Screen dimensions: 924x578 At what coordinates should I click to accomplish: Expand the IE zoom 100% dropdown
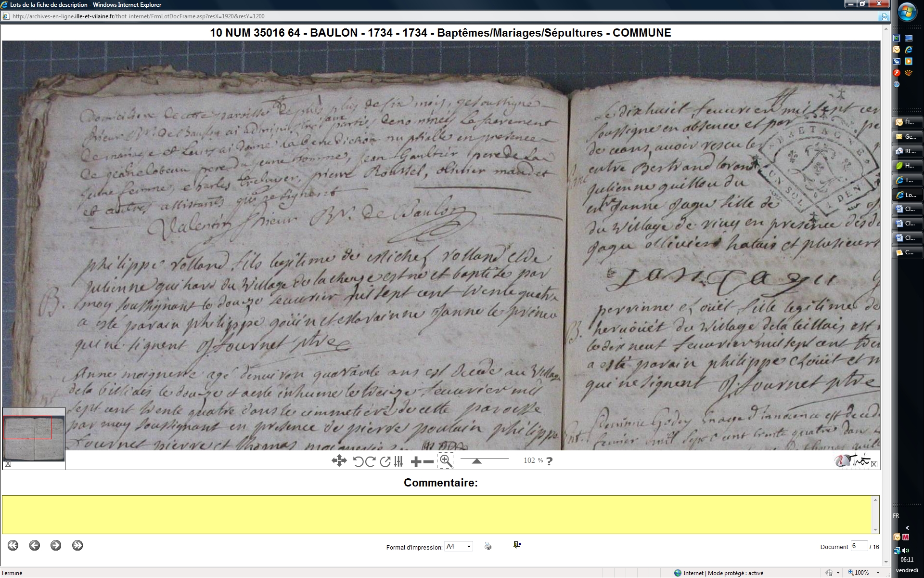[x=878, y=573]
